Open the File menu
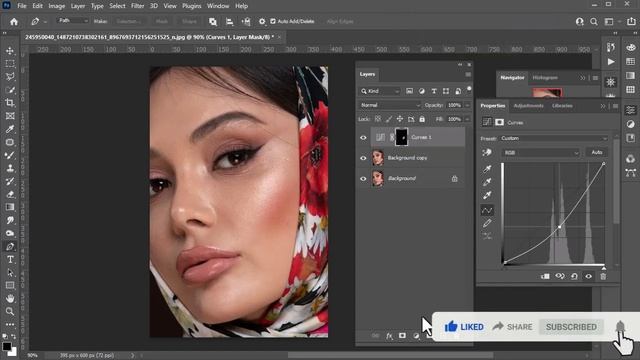 click(22, 6)
